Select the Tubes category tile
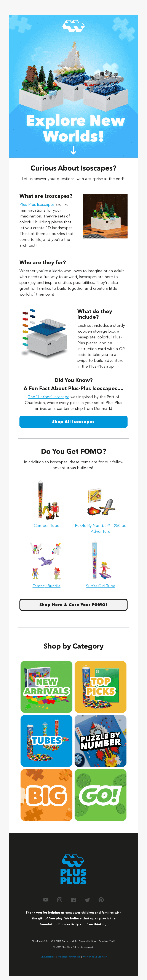 pyautogui.click(x=46, y=741)
